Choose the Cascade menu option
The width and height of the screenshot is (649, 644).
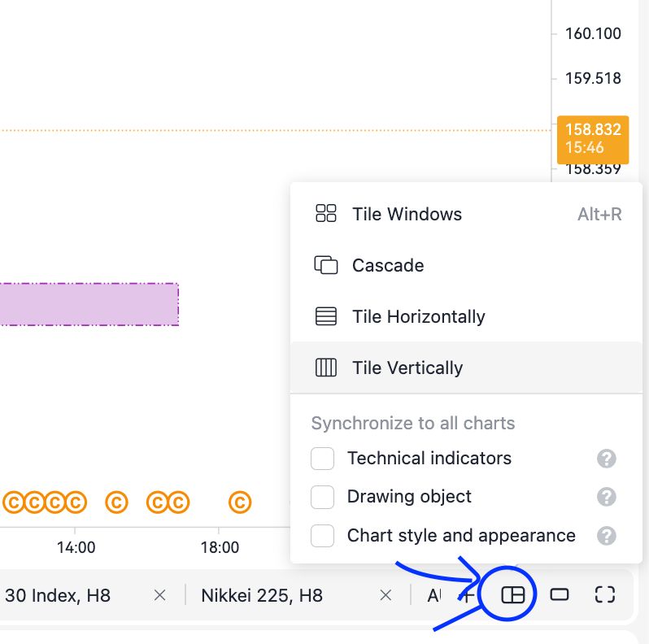(x=467, y=265)
